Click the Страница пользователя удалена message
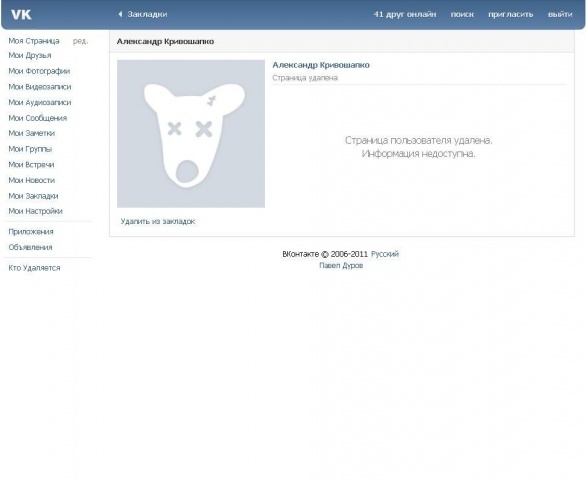This screenshot has width=586, height=480. point(419,141)
